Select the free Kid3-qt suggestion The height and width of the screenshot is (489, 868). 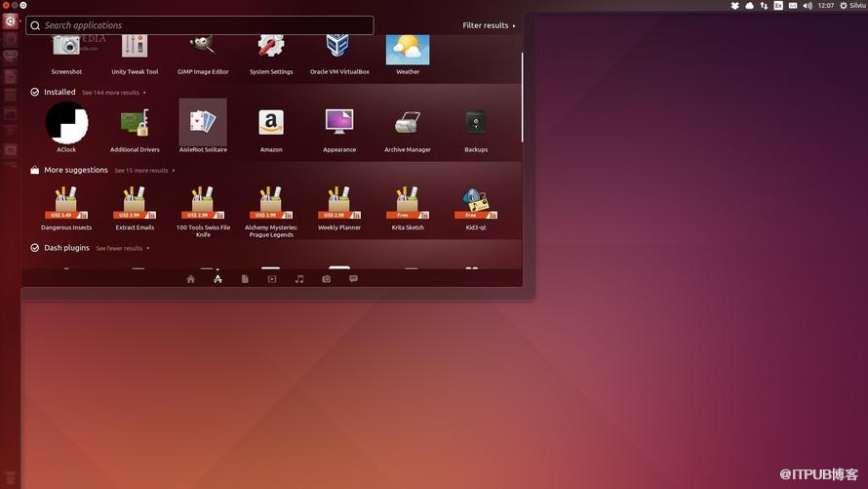pyautogui.click(x=476, y=208)
